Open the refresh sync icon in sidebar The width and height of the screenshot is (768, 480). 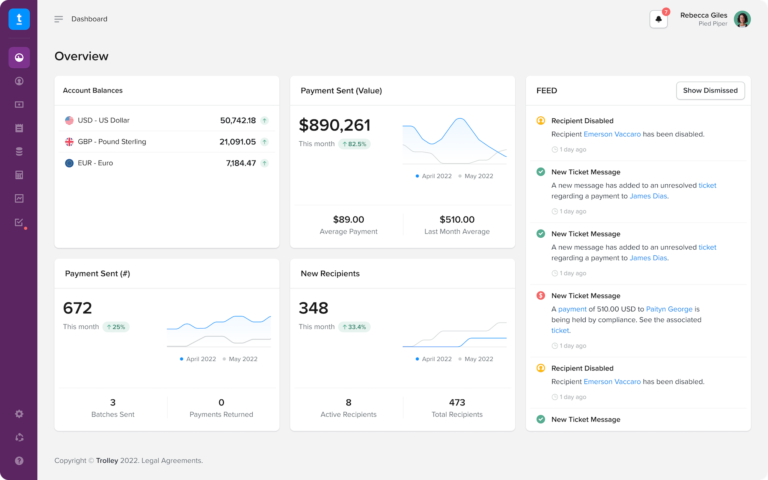point(19,437)
